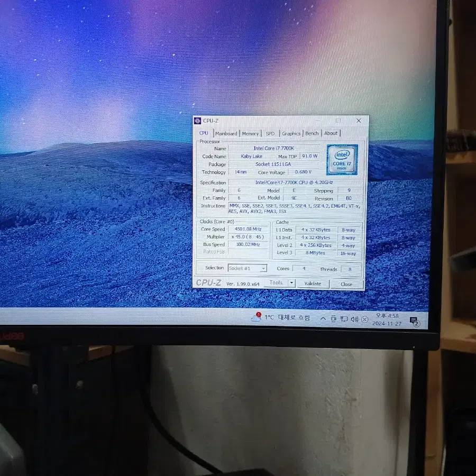
Task: Click the Specification field with 4.20GHz
Action: point(295,182)
